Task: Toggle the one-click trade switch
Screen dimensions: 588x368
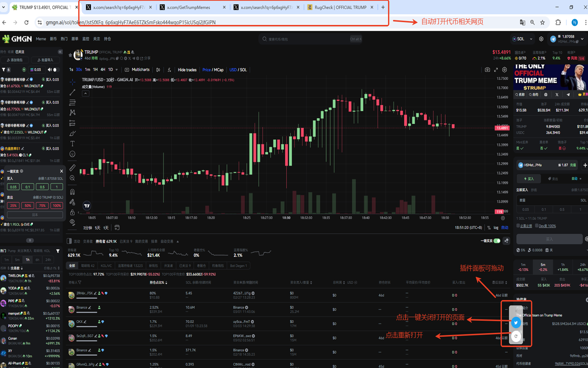Action: click(x=497, y=241)
